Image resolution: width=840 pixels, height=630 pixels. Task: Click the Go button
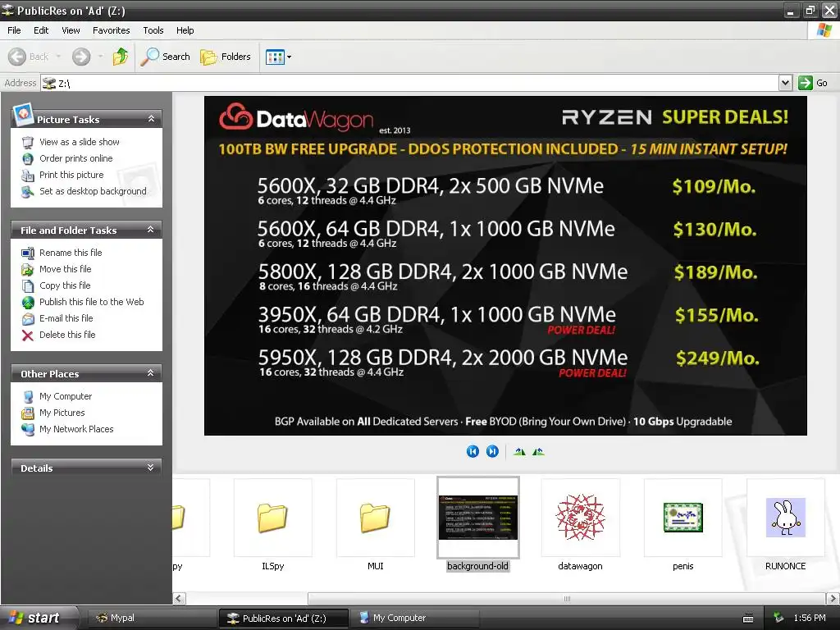click(x=813, y=83)
